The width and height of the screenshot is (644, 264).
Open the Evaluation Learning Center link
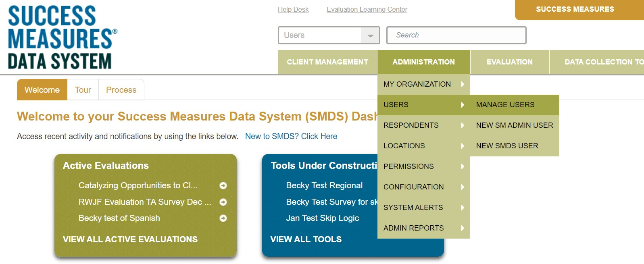pyautogui.click(x=367, y=9)
